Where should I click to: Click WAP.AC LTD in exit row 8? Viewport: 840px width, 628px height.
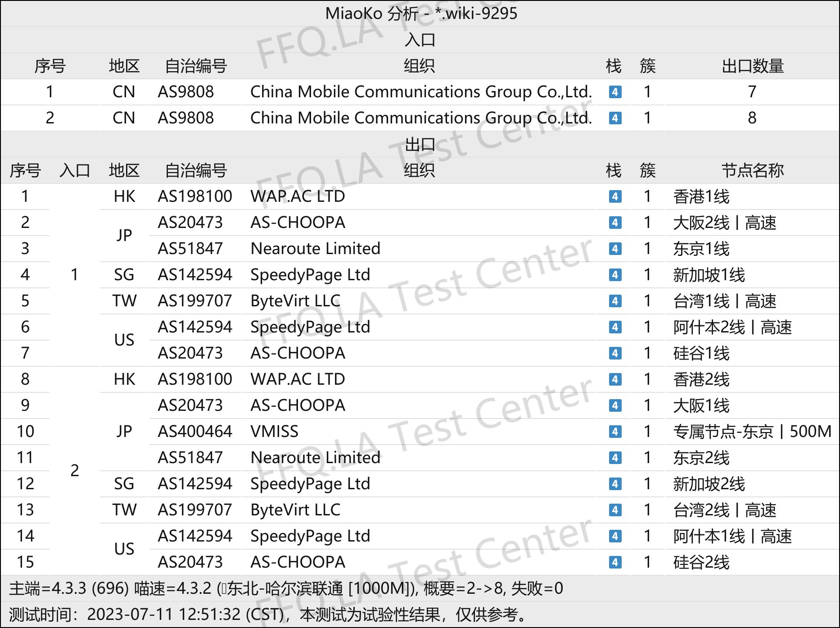[298, 379]
